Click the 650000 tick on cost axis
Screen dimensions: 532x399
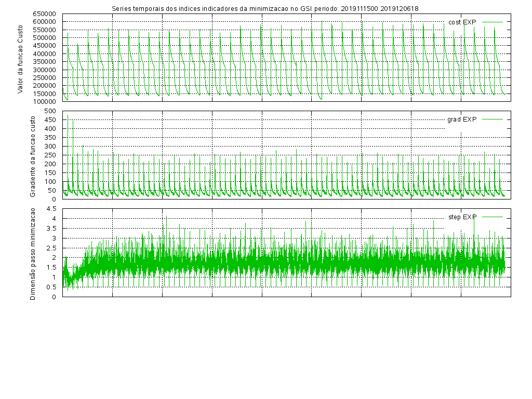(x=44, y=14)
